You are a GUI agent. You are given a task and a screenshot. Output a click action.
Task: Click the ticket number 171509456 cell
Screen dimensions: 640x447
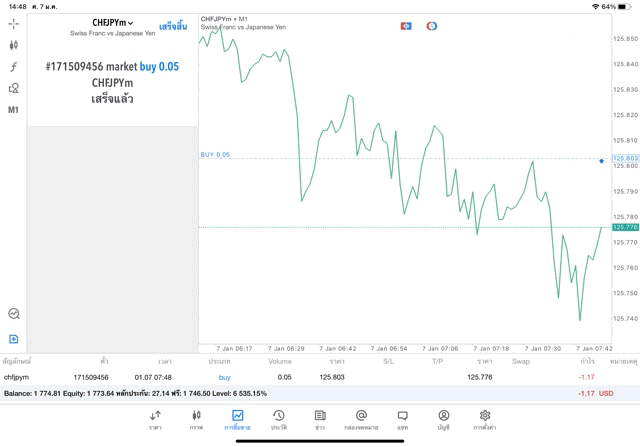(91, 377)
